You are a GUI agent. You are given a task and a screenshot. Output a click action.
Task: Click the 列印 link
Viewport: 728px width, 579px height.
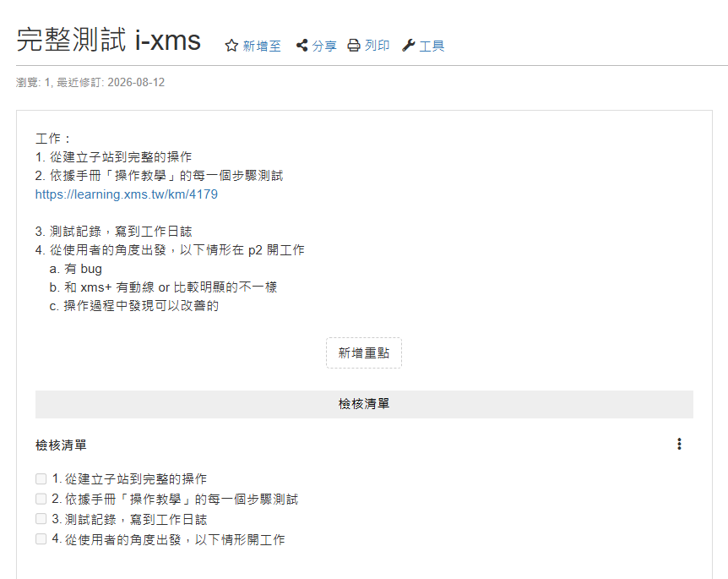coord(377,46)
